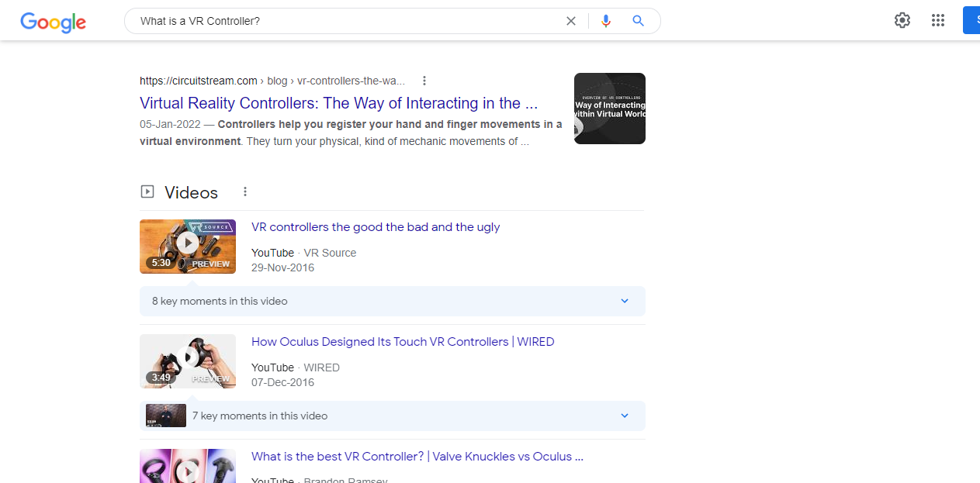Open Virtual Reality Controllers article link

339,103
